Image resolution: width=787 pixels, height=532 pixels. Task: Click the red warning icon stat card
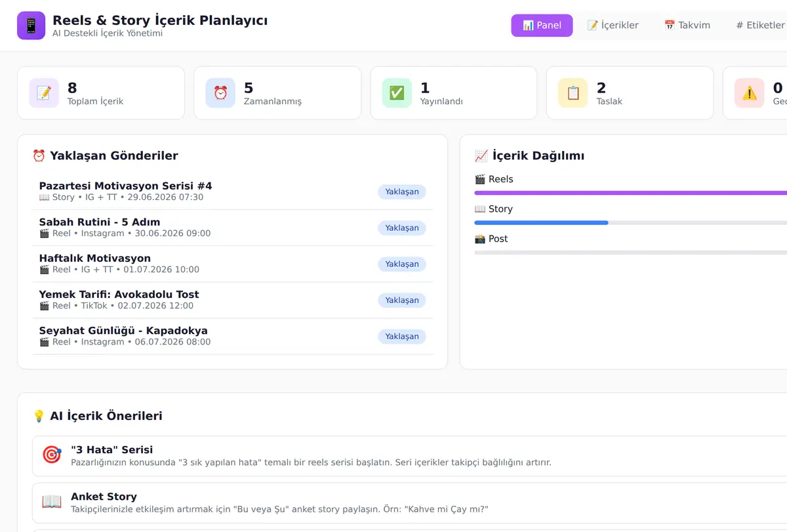tap(749, 93)
